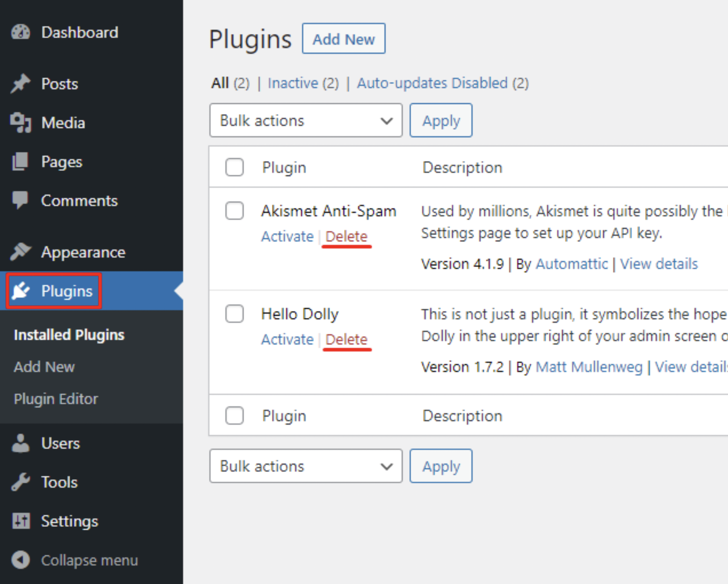This screenshot has width=728, height=584.
Task: Click the Version 4.1.9 text
Action: tap(462, 263)
